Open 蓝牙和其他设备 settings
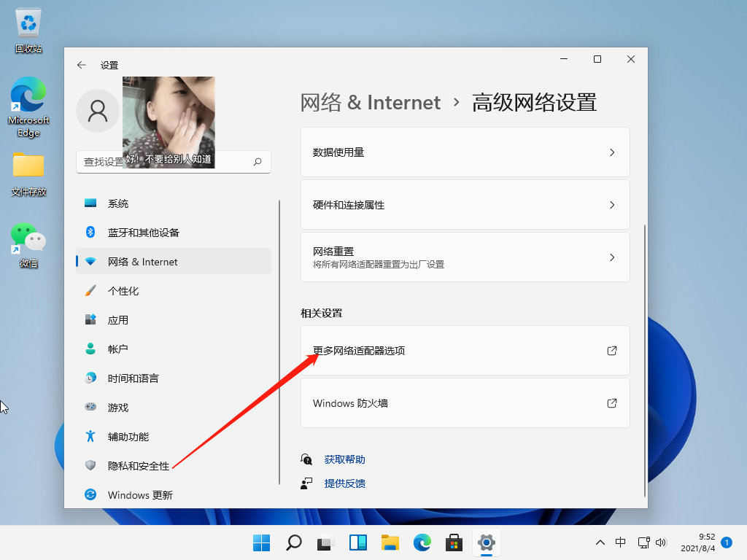The image size is (747, 560). (143, 233)
